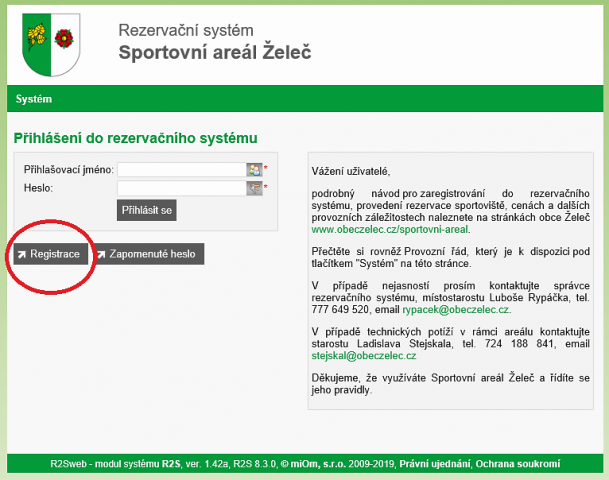Click the user icon beside the username field
Image resolution: width=609 pixels, height=480 pixels.
click(254, 169)
